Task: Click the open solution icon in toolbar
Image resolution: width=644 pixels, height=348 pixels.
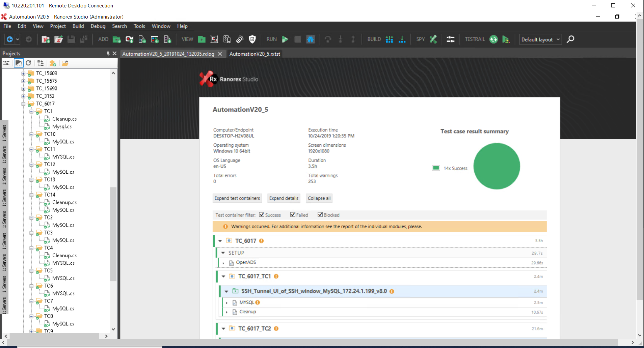Action: (58, 39)
